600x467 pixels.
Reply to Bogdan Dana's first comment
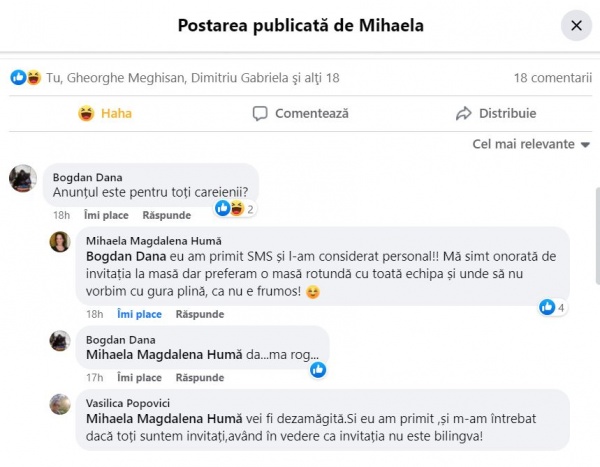coord(166,215)
